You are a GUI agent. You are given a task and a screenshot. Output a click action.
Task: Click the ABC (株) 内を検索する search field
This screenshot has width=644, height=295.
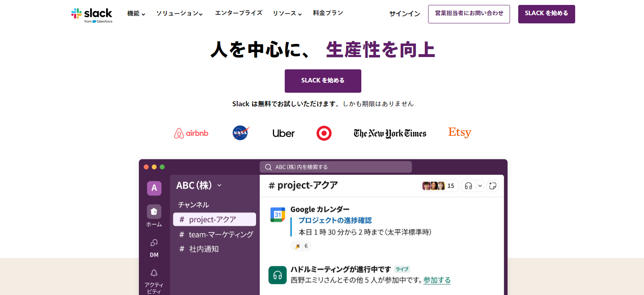336,167
